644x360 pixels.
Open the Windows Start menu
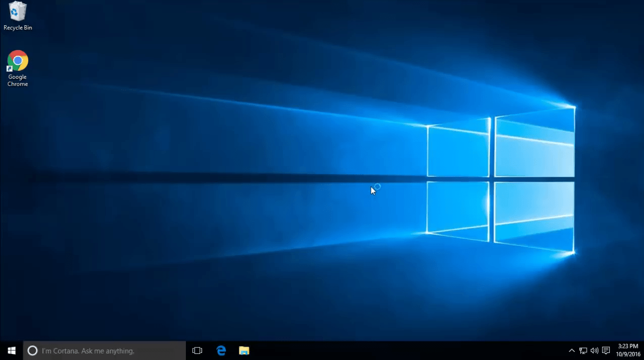click(11, 350)
